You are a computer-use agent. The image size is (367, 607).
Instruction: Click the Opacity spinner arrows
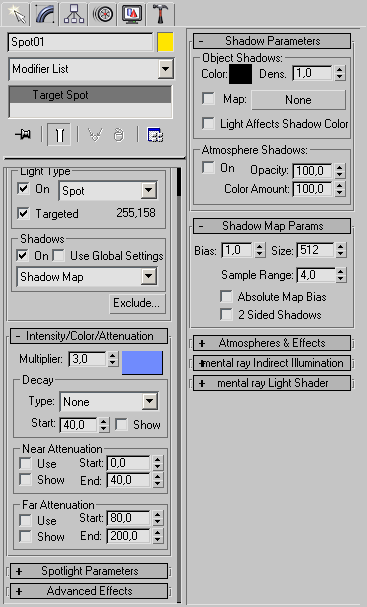point(340,170)
